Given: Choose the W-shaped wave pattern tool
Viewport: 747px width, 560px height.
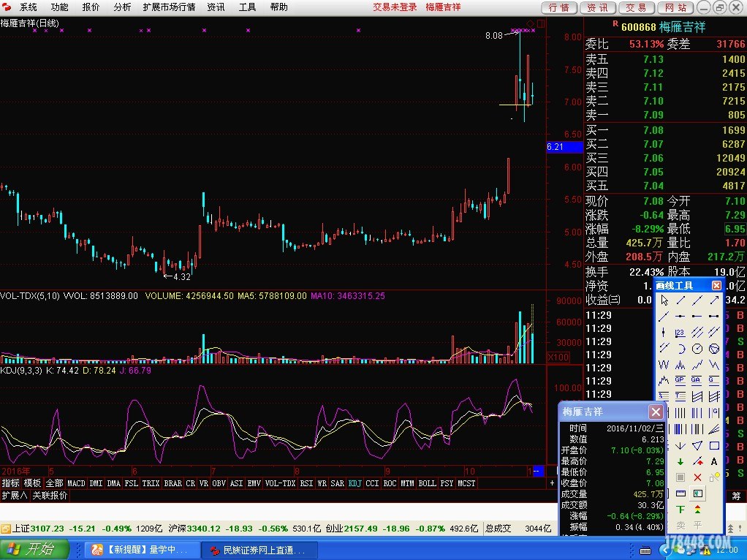Looking at the screenshot, I should [664, 365].
